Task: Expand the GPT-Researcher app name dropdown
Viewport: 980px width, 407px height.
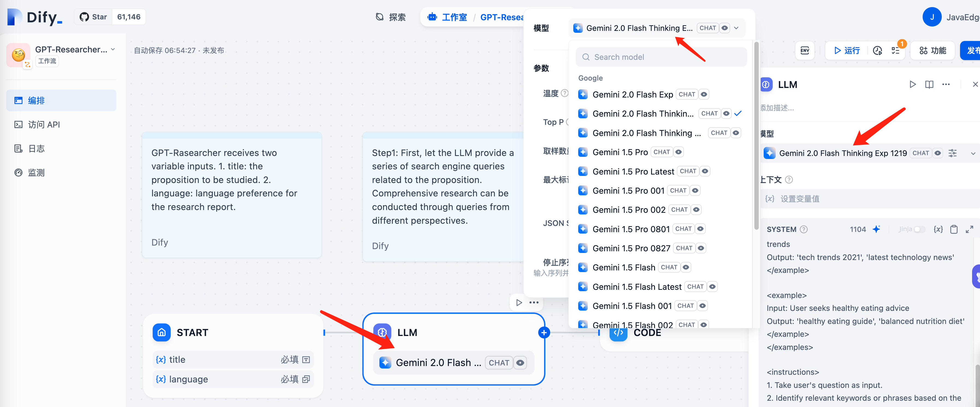Action: point(113,49)
